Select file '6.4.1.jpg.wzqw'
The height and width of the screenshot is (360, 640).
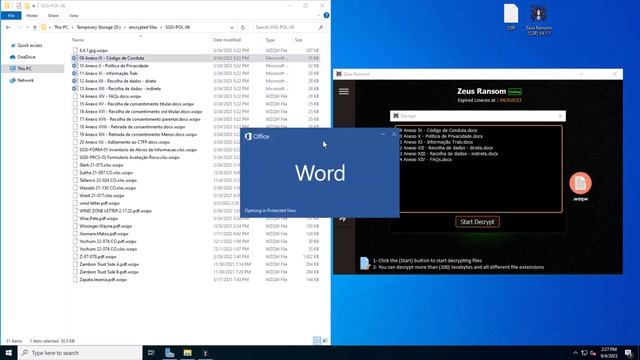tap(93, 50)
